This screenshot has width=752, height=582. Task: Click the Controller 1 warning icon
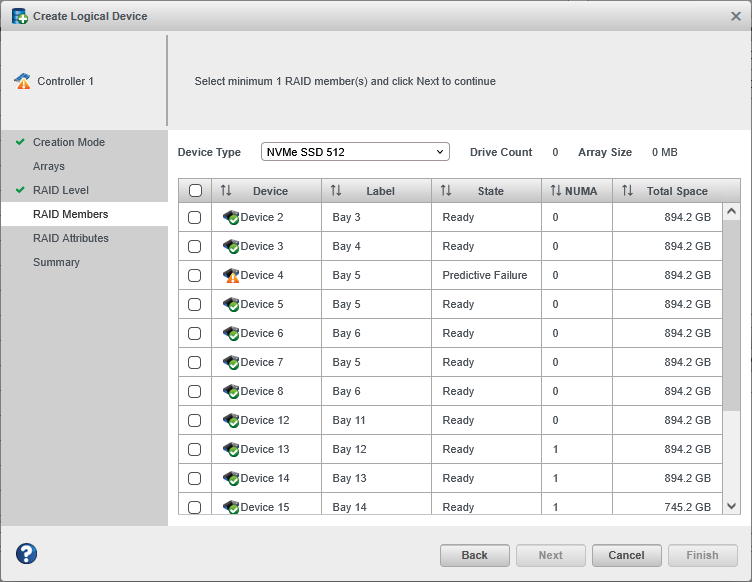point(22,81)
